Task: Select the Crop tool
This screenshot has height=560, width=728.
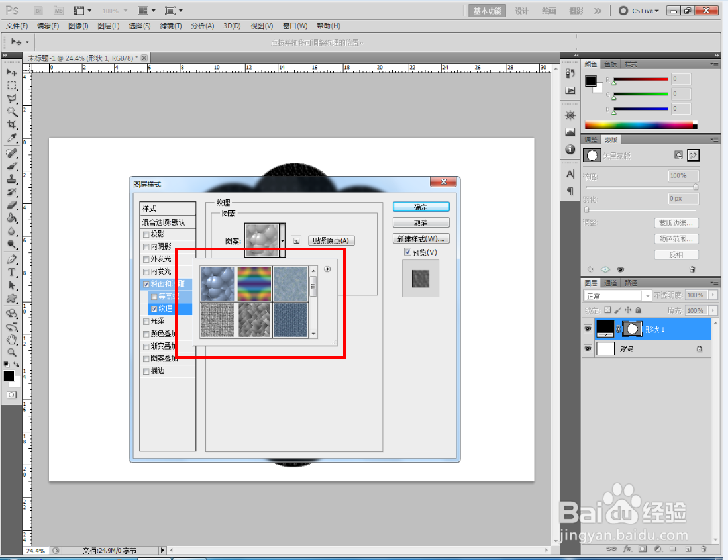Action: click(12, 124)
